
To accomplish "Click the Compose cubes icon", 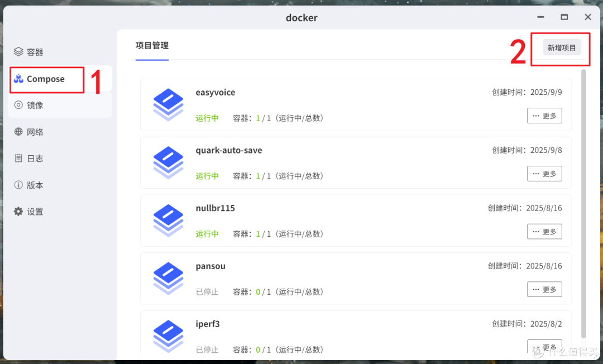I will tap(18, 79).
